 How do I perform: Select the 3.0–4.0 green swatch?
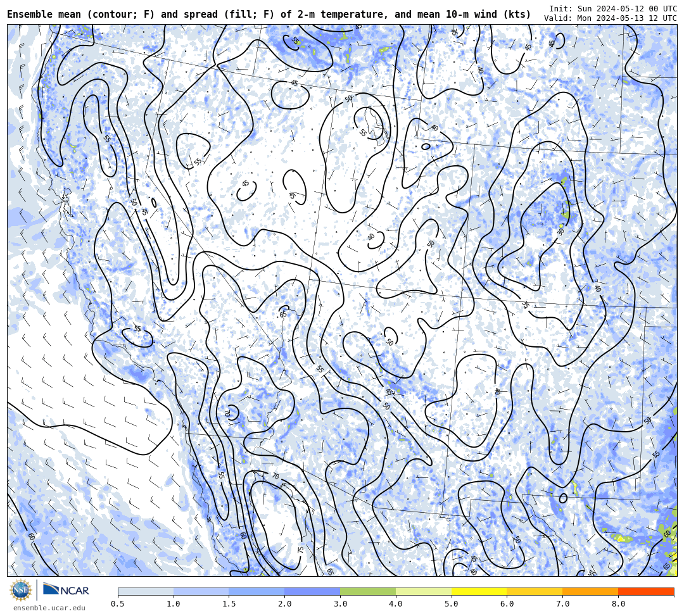(368, 591)
